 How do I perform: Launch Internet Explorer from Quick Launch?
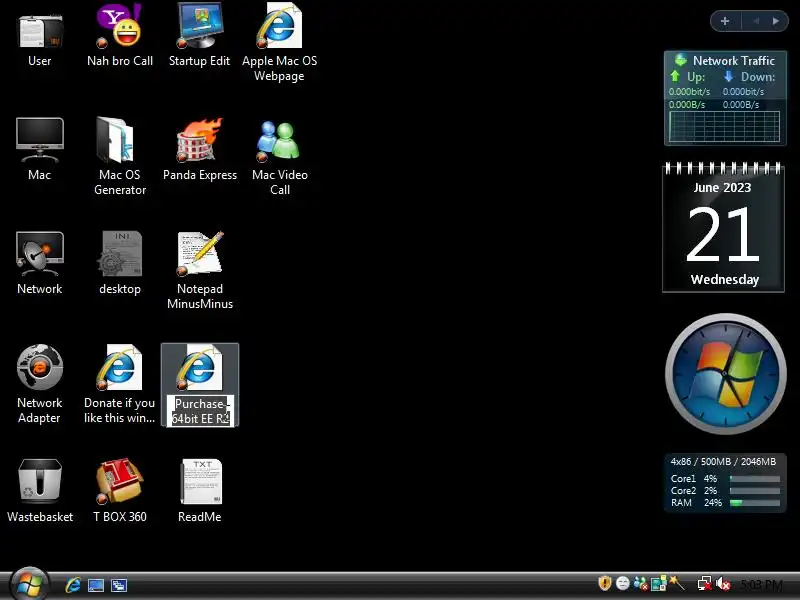point(73,585)
